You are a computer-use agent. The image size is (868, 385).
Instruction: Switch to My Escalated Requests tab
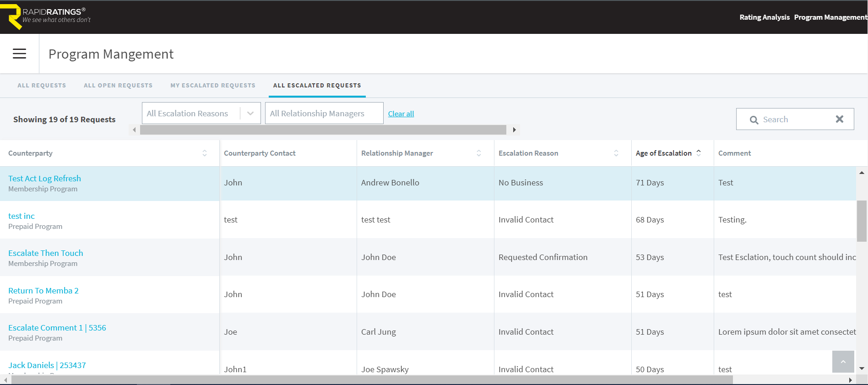(213, 86)
